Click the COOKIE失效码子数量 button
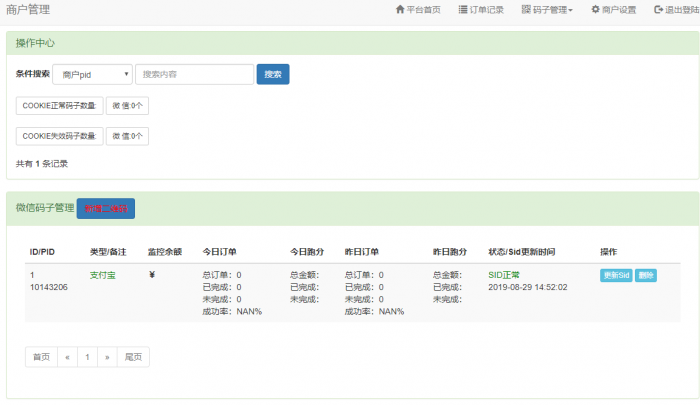Viewport: 700px width, 405px height. click(59, 136)
